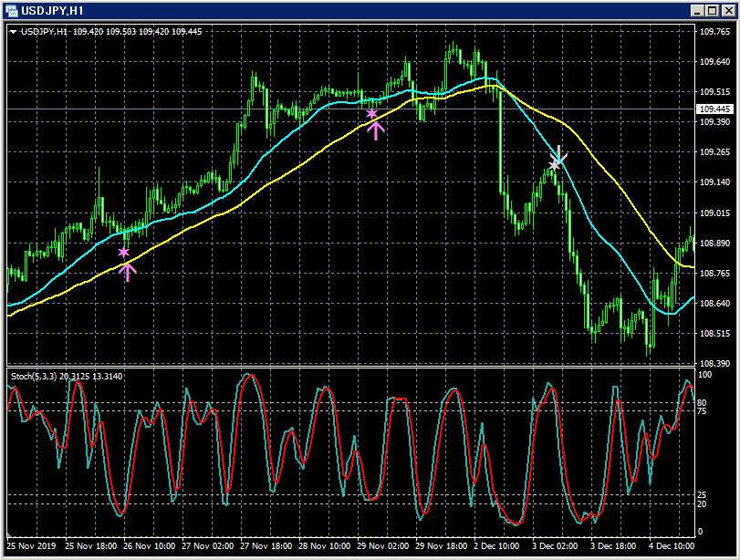Click the current price label 109.445

point(714,109)
